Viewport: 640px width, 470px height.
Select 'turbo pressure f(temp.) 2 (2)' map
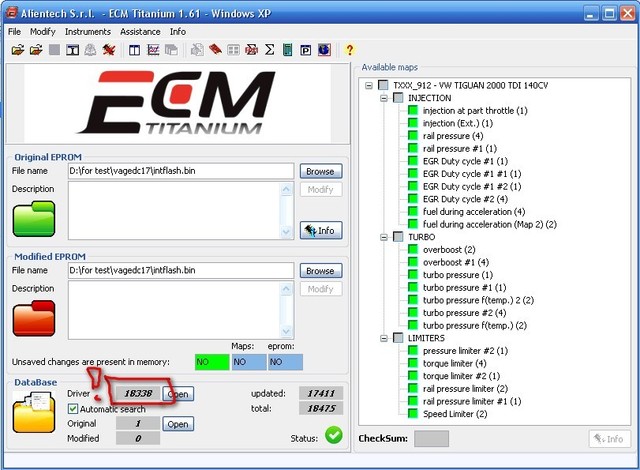(x=478, y=300)
